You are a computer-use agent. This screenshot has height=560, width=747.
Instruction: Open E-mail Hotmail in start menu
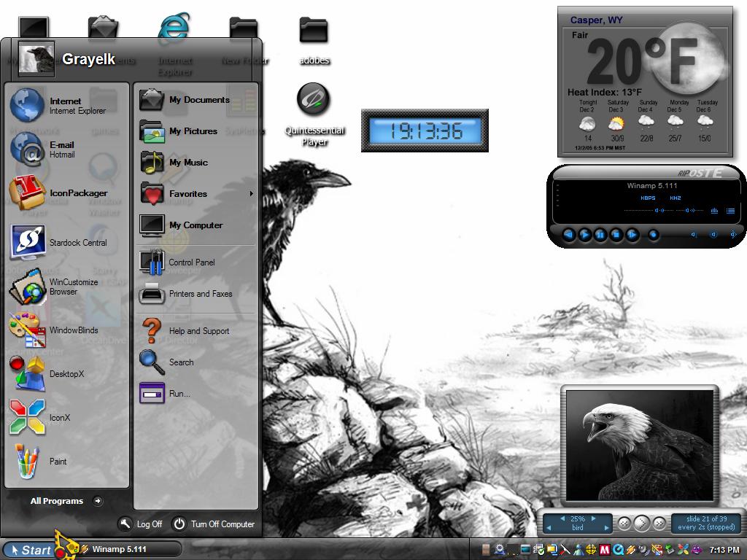[x=66, y=149]
